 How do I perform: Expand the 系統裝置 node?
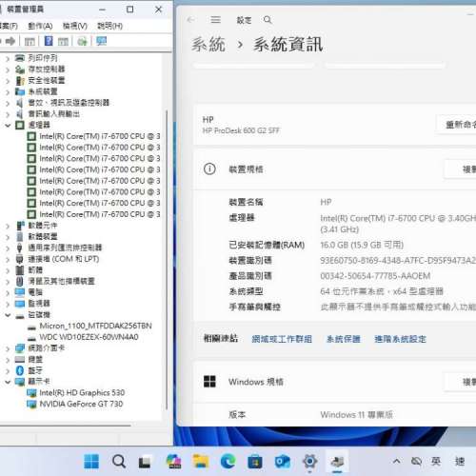click(8, 92)
